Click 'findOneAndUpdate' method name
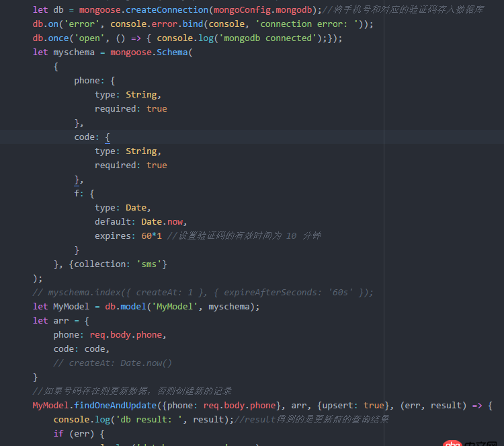Image resolution: width=504 pixels, height=446 pixels. point(116,406)
